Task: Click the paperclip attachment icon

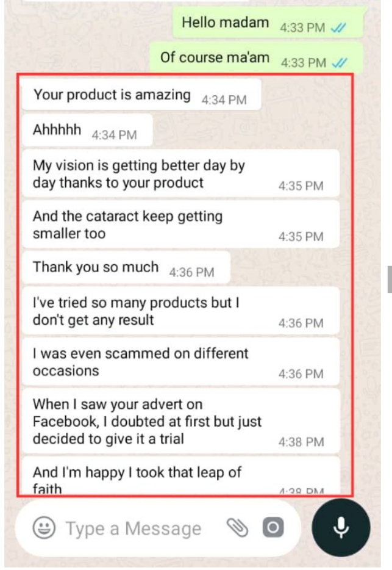Action: point(236,527)
